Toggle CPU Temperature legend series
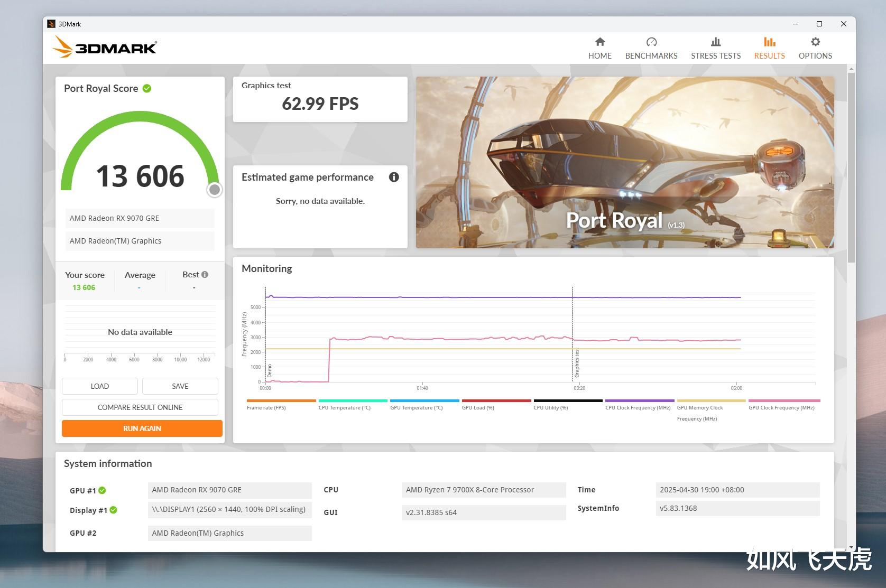 [353, 405]
